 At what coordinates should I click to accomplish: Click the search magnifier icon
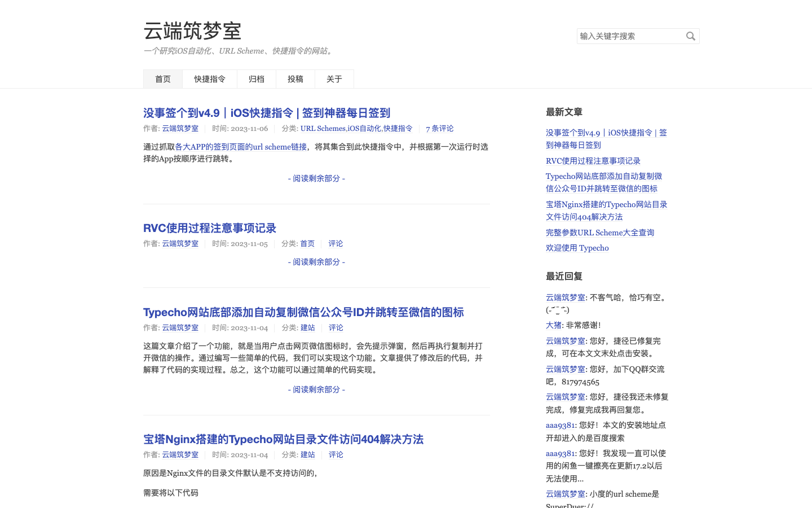[x=691, y=36]
